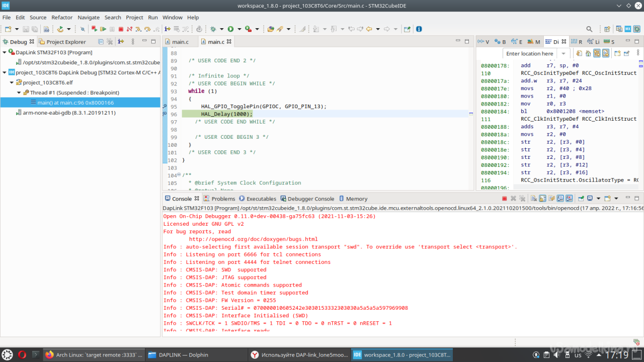The width and height of the screenshot is (644, 362).
Task: Click the New file toolbar icon
Action: tap(9, 29)
